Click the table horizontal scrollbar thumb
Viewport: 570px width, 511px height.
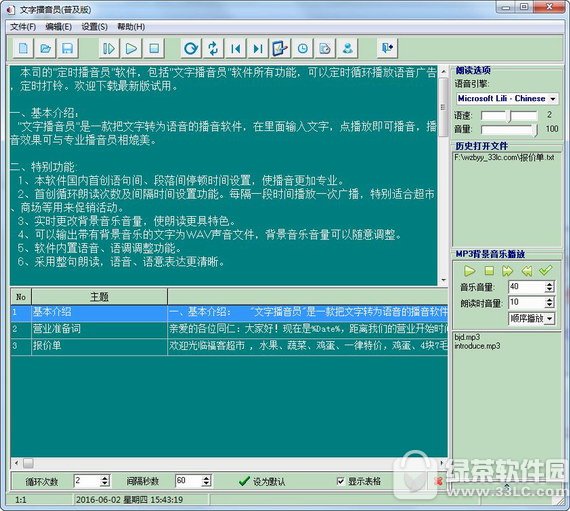click(x=28, y=463)
